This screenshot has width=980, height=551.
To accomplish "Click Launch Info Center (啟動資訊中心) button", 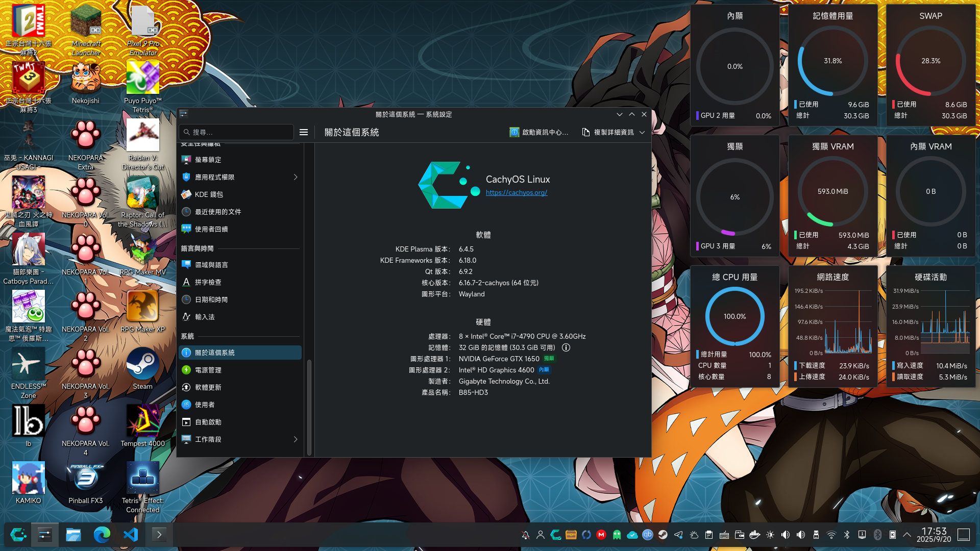I will click(539, 132).
